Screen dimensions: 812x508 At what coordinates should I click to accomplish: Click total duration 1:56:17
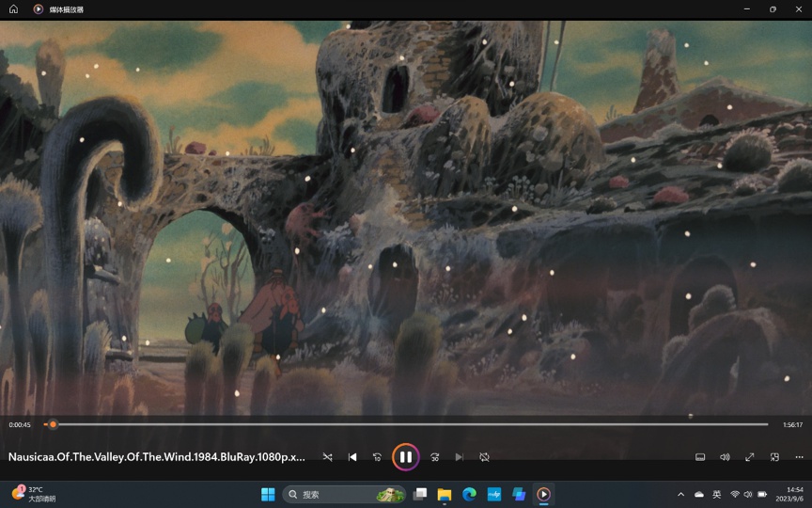point(793,424)
